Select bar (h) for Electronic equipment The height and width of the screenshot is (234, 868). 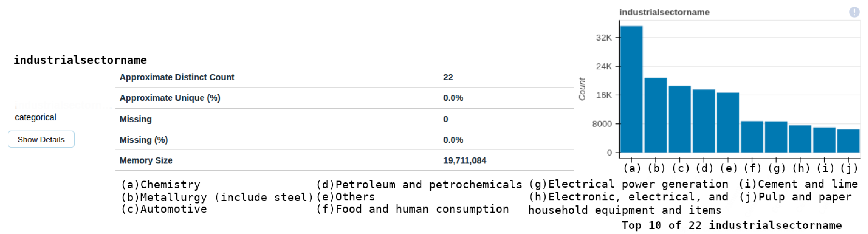pos(800,139)
